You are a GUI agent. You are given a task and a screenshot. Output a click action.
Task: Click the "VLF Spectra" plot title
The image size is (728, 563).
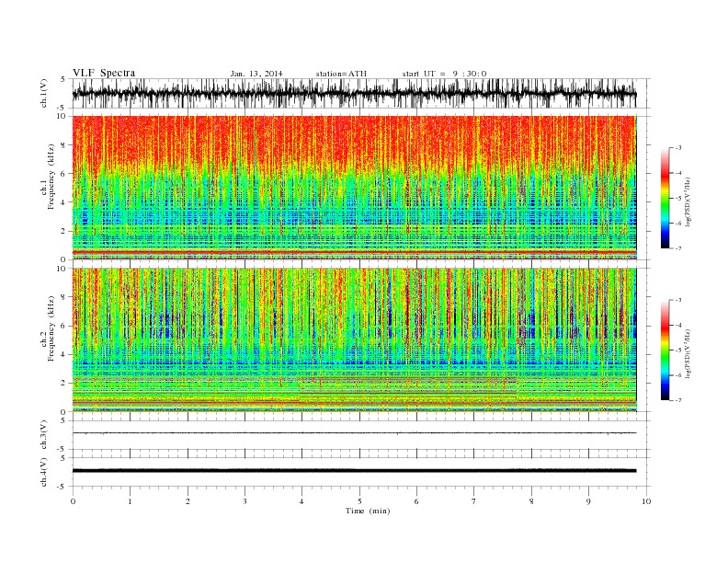[x=104, y=73]
